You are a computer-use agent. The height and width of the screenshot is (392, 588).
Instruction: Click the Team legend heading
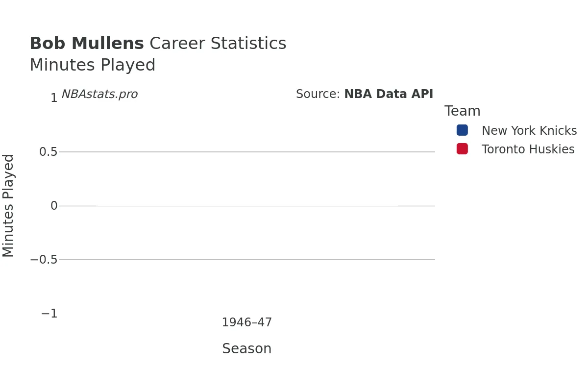[x=462, y=111]
